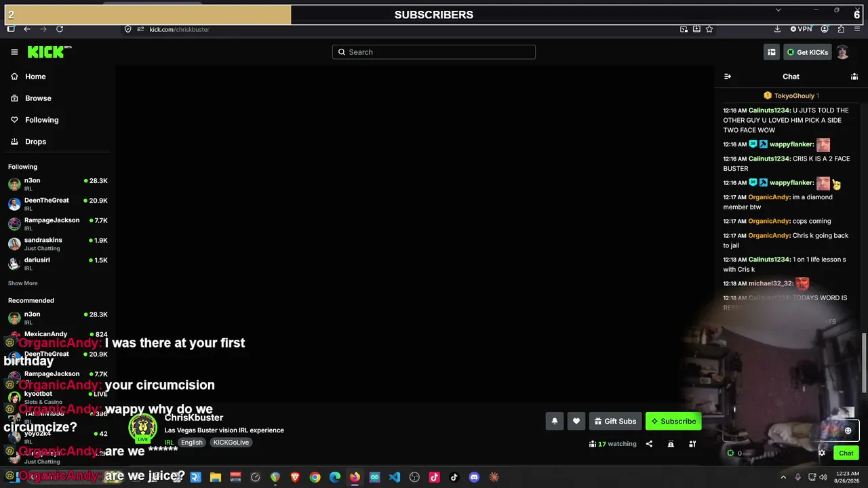Image resolution: width=868 pixels, height=488 pixels.
Task: Open Discord from taskbar
Action: coord(474,477)
